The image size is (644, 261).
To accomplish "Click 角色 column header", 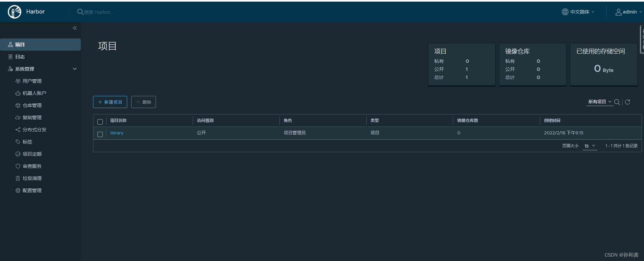I will (288, 121).
